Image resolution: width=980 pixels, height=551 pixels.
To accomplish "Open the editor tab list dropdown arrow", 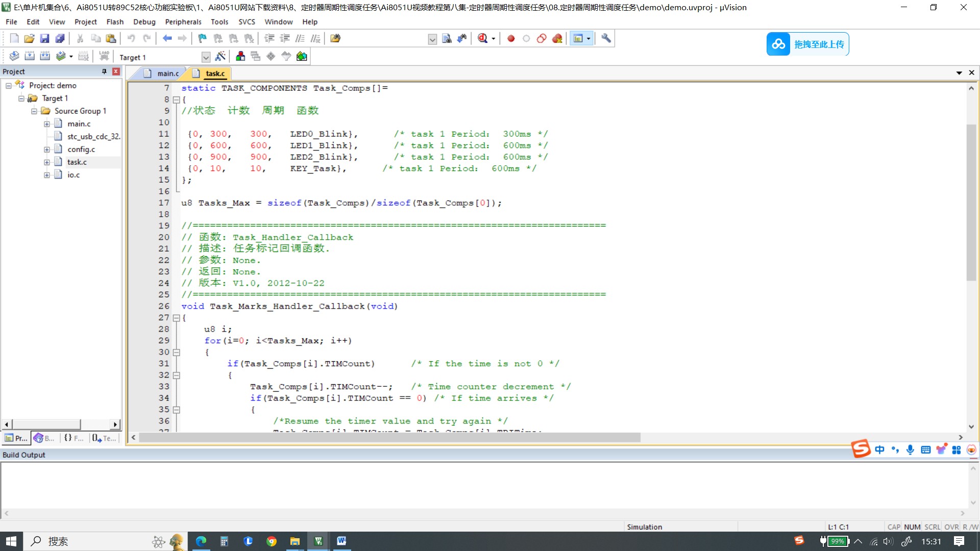I will pos(959,73).
